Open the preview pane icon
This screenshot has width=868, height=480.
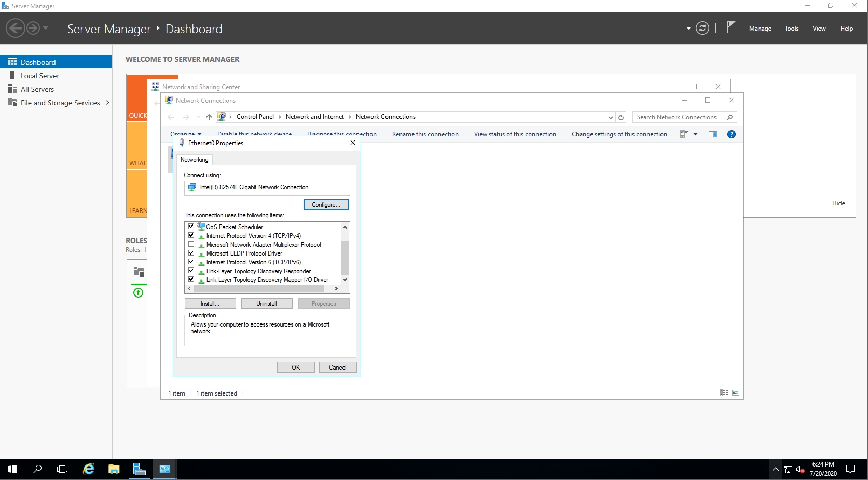[713, 134]
